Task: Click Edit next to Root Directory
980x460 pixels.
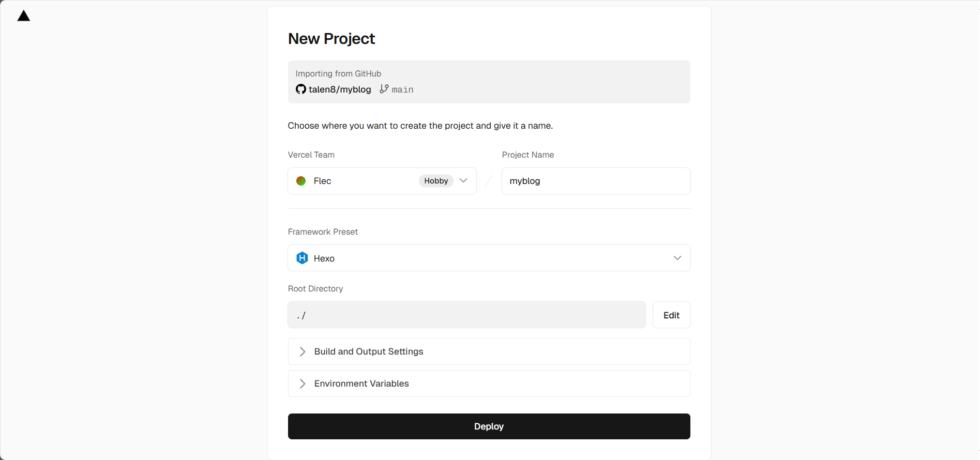Action: 671,315
